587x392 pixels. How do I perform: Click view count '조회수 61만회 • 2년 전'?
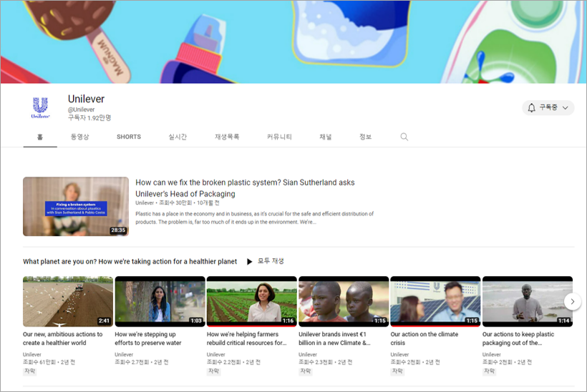[49, 362]
